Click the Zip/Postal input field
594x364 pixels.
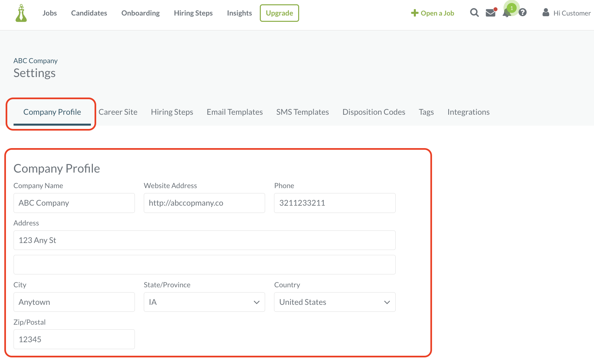74,339
